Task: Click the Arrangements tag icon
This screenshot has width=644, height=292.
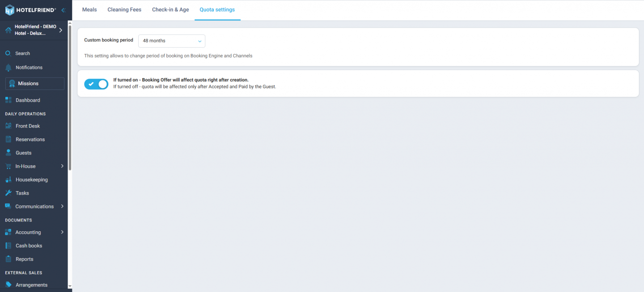Action: pos(8,285)
